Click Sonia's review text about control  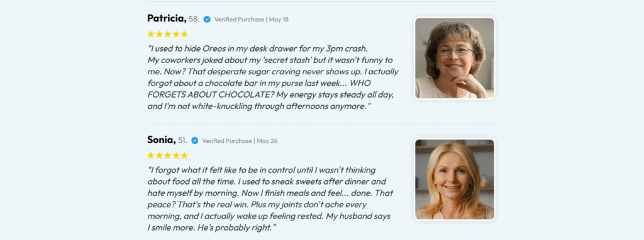click(x=270, y=198)
